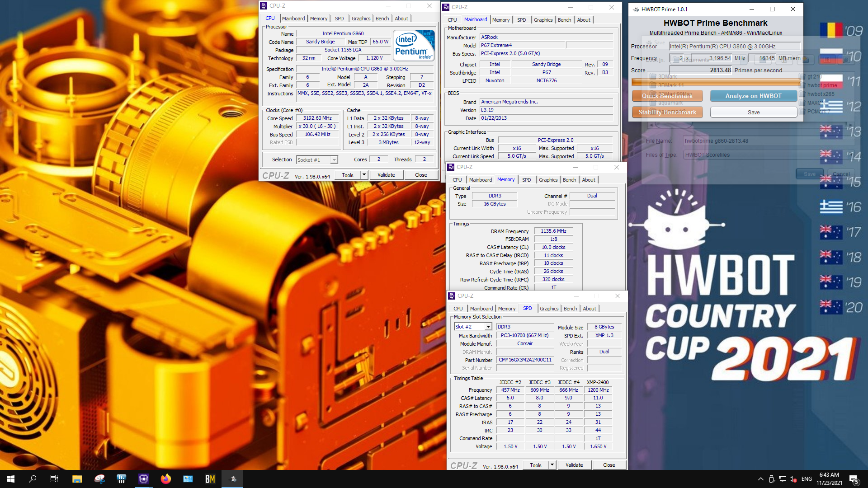Open the BM BenchMate taskbar icon
The width and height of the screenshot is (868, 488).
click(210, 479)
